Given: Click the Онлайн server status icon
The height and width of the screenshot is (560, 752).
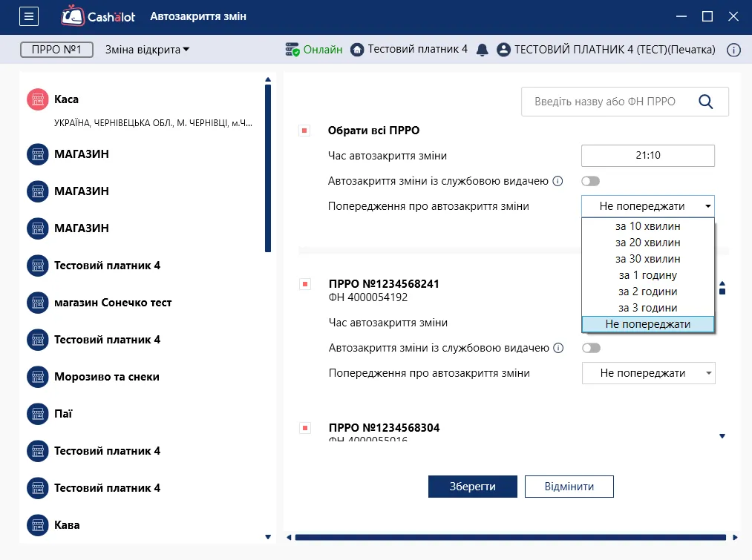Looking at the screenshot, I should (x=292, y=50).
